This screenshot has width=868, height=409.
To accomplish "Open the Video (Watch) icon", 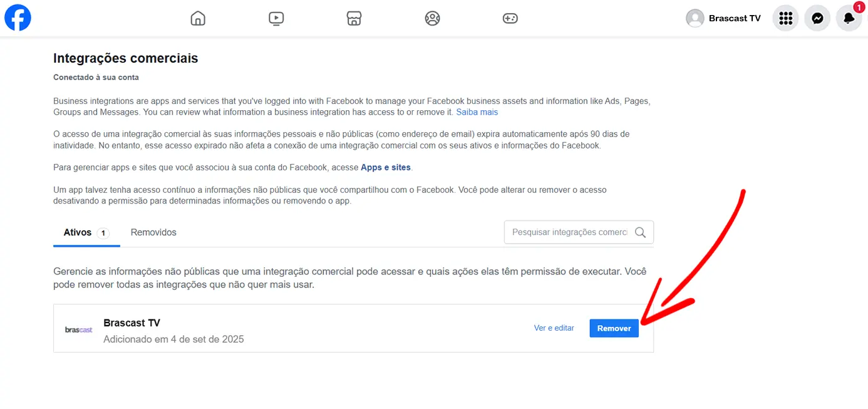I will pos(276,18).
